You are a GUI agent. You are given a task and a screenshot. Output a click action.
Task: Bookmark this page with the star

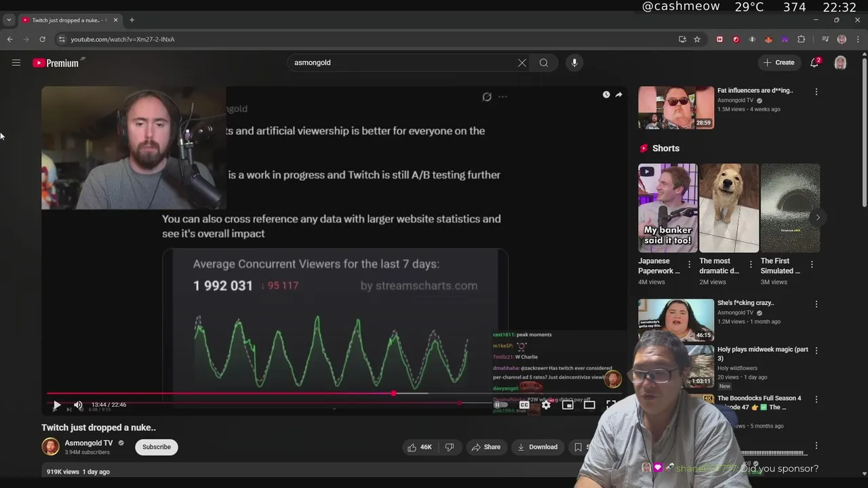pyautogui.click(x=697, y=39)
